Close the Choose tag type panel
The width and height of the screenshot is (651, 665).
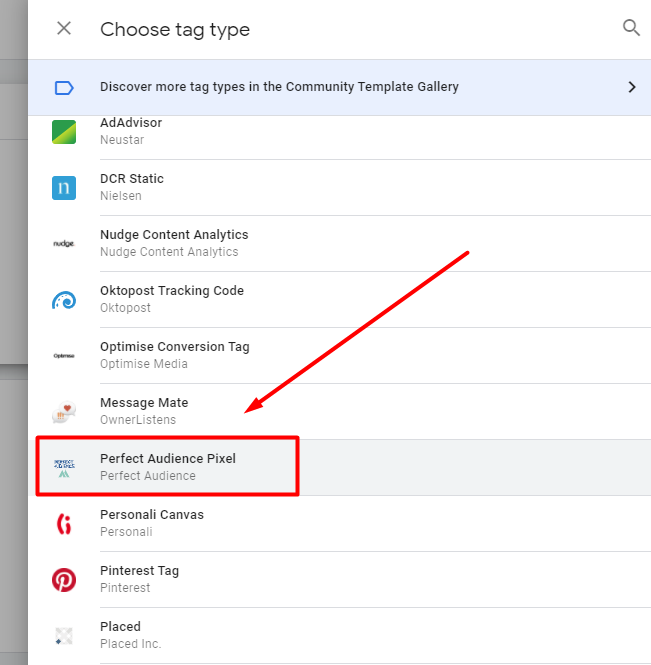tap(64, 28)
